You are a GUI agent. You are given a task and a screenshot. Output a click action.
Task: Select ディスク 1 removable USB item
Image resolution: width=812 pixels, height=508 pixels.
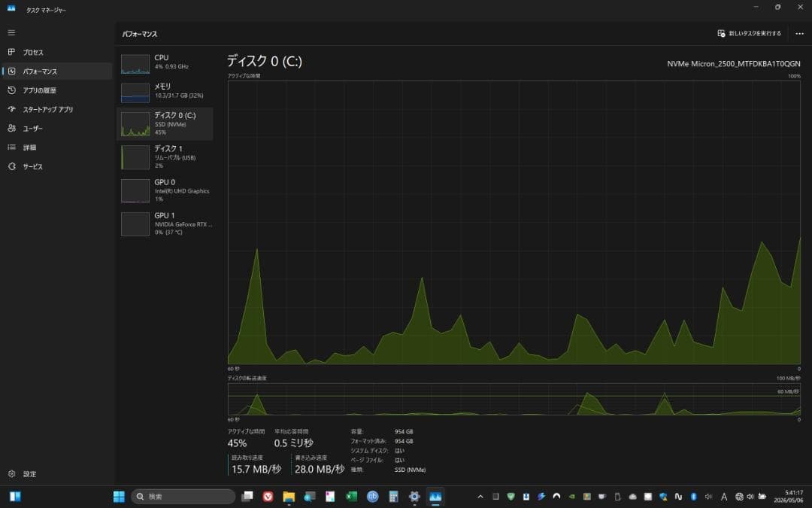(165, 157)
